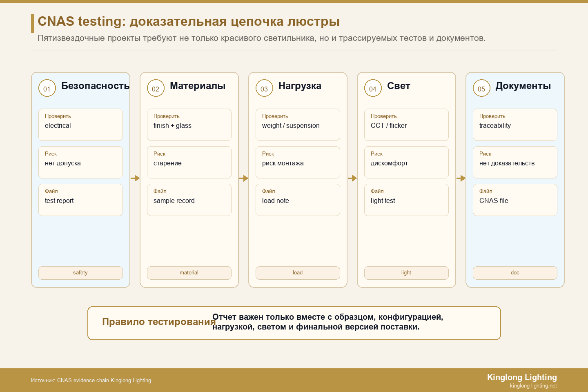The width and height of the screenshot is (588, 392).
Task: Select the Нагрузка card heading
Action: pyautogui.click(x=300, y=86)
